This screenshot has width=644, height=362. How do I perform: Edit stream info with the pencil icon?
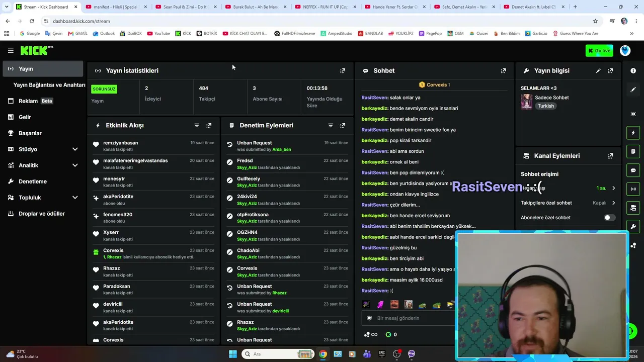pyautogui.click(x=598, y=71)
